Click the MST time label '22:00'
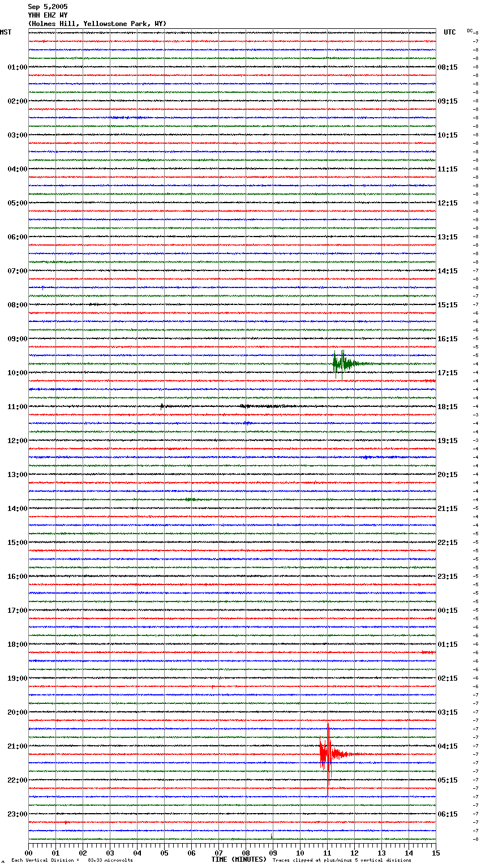The image size is (481, 868). [x=18, y=780]
